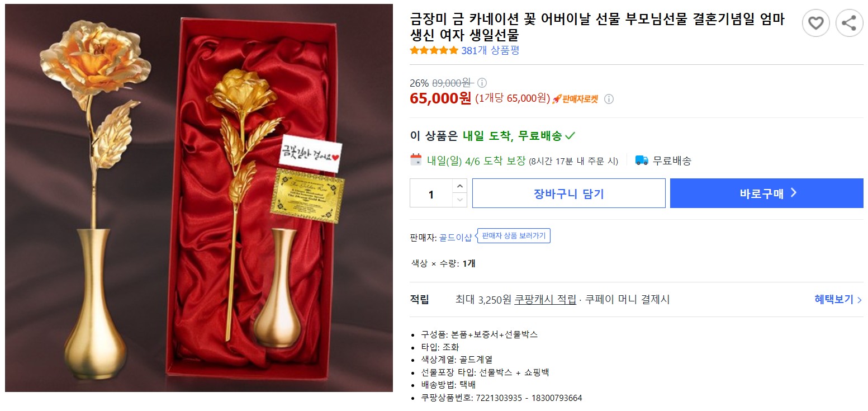Click the heart wishlist icon

point(815,23)
